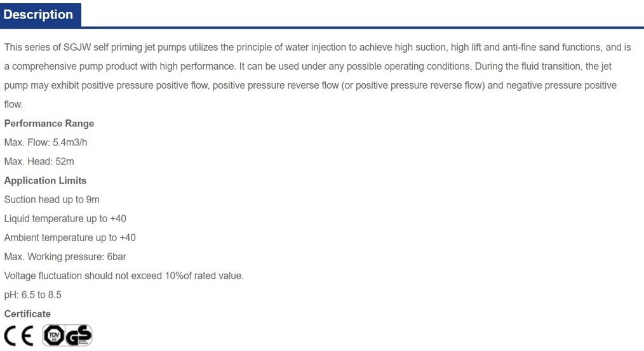Click the Max. Flow 5.4m3/h line
The height and width of the screenshot is (351, 644).
coord(46,142)
